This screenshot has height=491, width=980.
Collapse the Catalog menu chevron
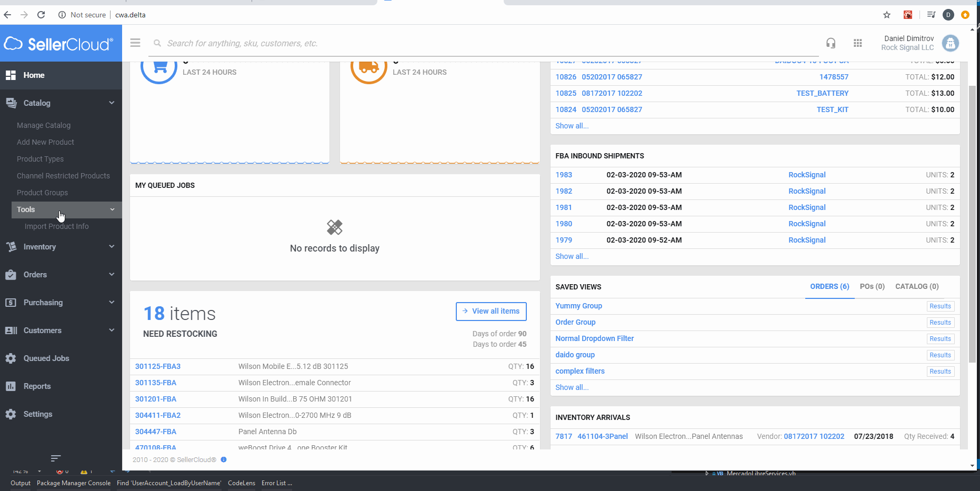(x=112, y=103)
